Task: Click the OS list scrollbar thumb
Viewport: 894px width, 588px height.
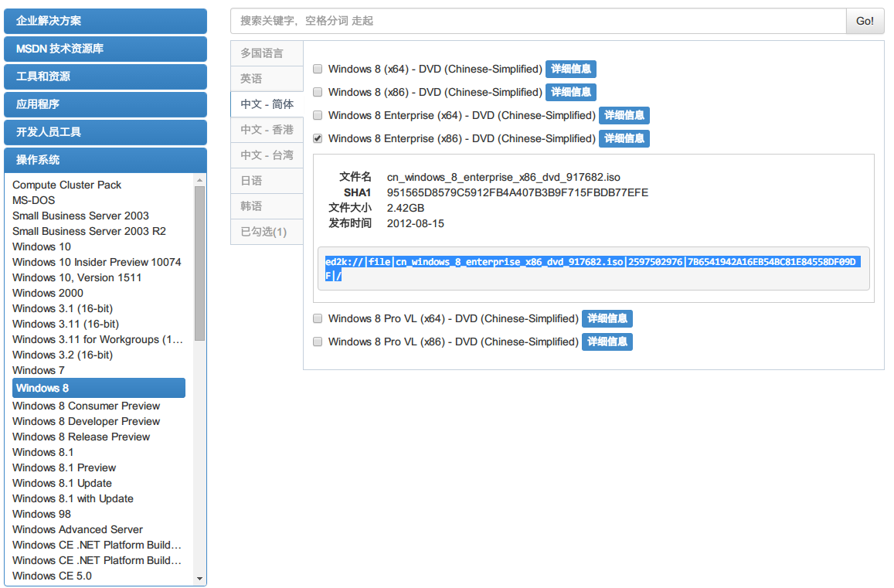Action: pyautogui.click(x=199, y=263)
